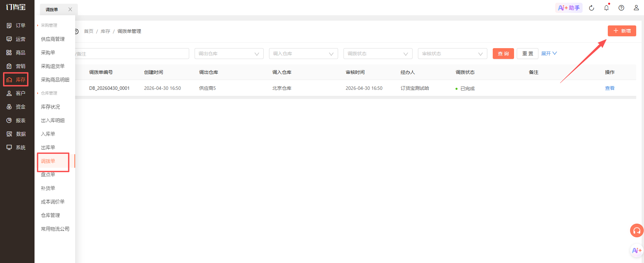Screen dimensions: 644x263
Task: Open the floating Ai+ assistant icon
Action: click(637, 250)
